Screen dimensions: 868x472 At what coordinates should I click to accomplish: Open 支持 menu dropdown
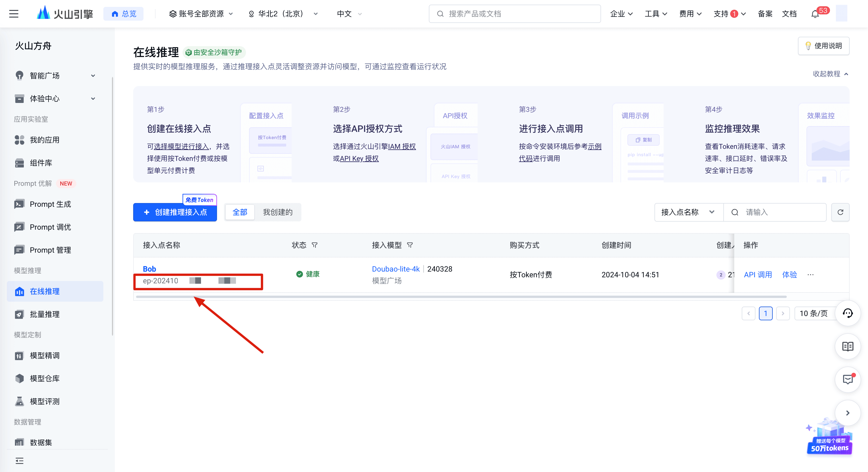click(730, 14)
